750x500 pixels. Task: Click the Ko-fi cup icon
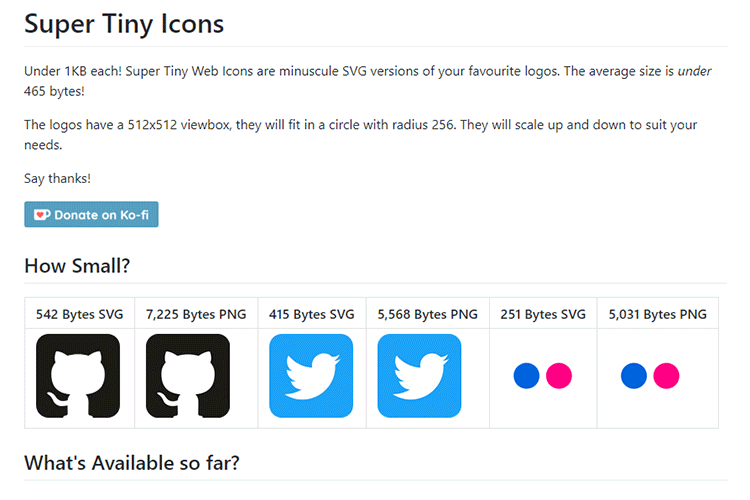pos(41,214)
